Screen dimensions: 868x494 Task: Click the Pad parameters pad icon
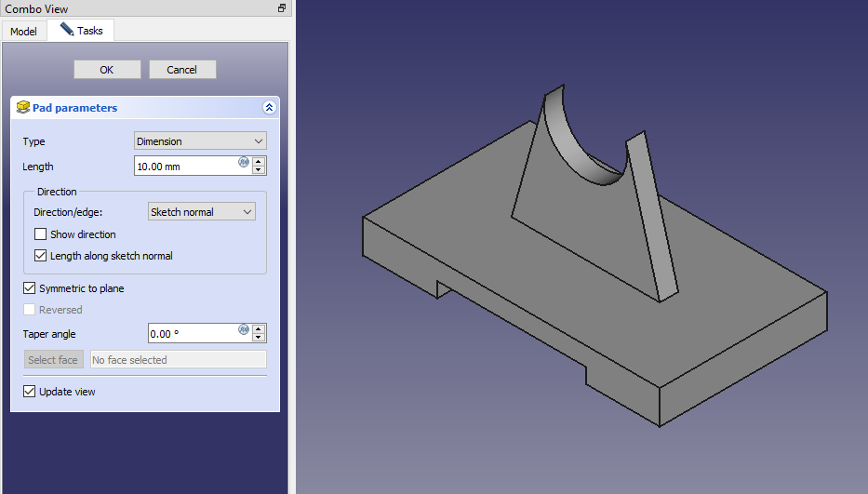click(23, 108)
